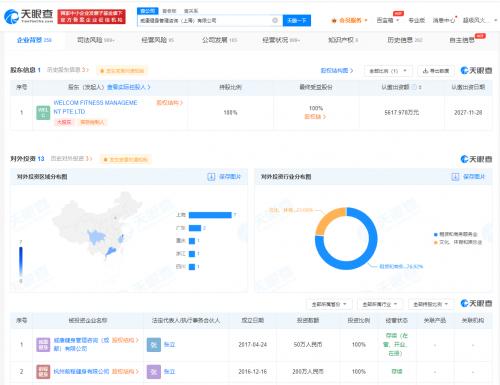Run search with 天眼一下 button
This screenshot has height=385, width=500.
pyautogui.click(x=297, y=20)
